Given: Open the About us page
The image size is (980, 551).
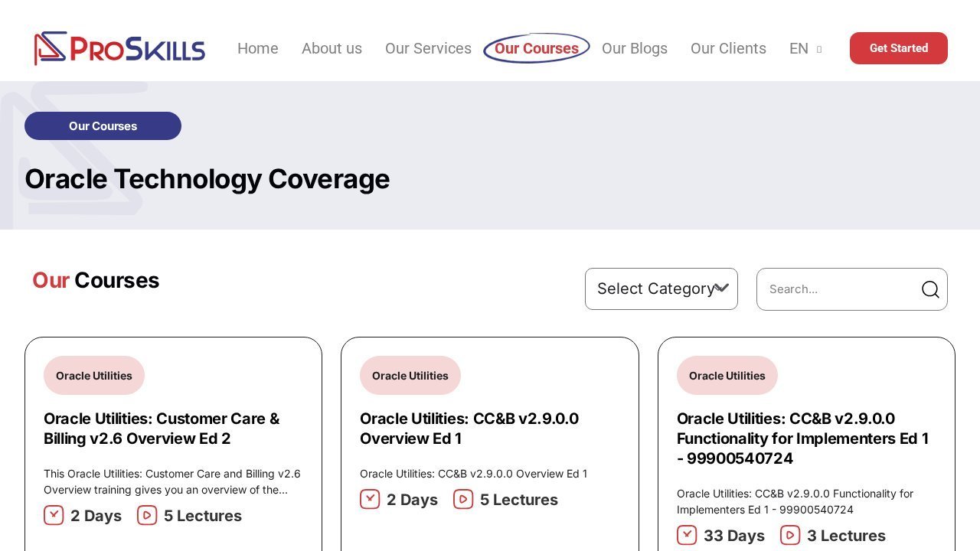Looking at the screenshot, I should pyautogui.click(x=332, y=48).
